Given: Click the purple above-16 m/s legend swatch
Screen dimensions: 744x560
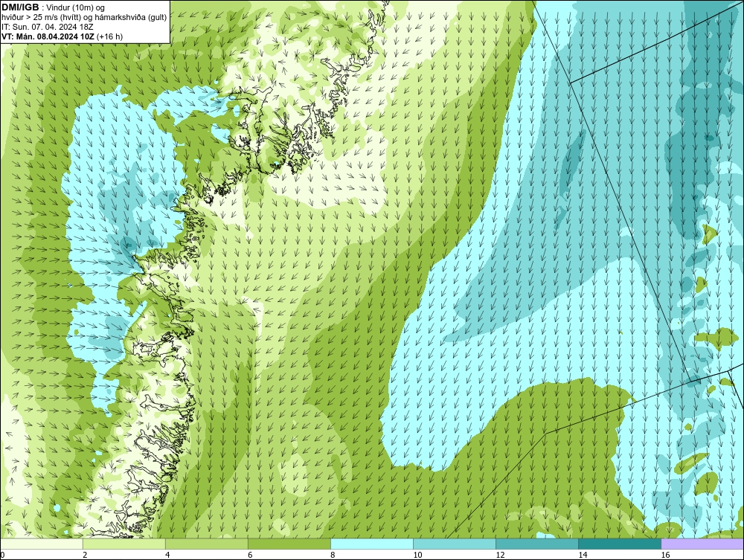Looking at the screenshot, I should click(702, 544).
